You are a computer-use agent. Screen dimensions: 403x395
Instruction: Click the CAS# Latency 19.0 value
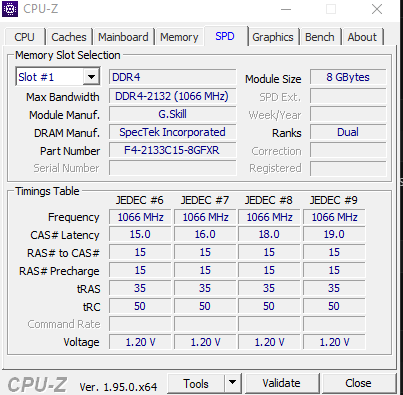(334, 234)
